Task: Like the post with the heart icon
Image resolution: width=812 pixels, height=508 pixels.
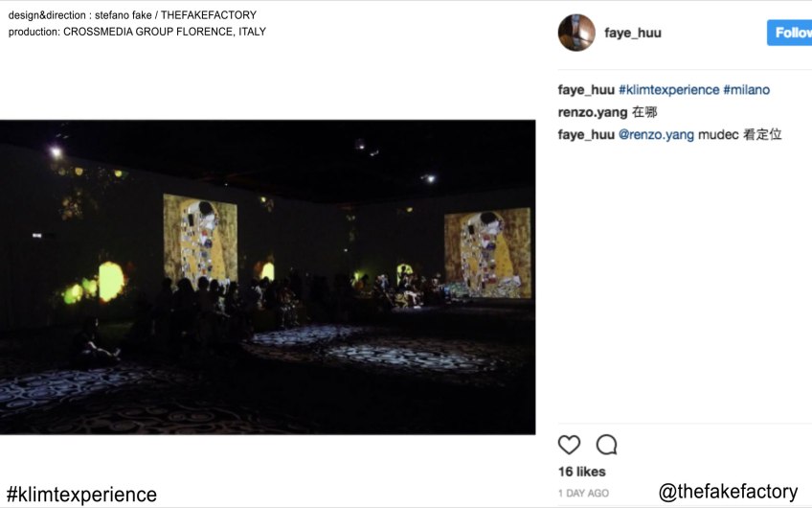Action: pyautogui.click(x=569, y=445)
